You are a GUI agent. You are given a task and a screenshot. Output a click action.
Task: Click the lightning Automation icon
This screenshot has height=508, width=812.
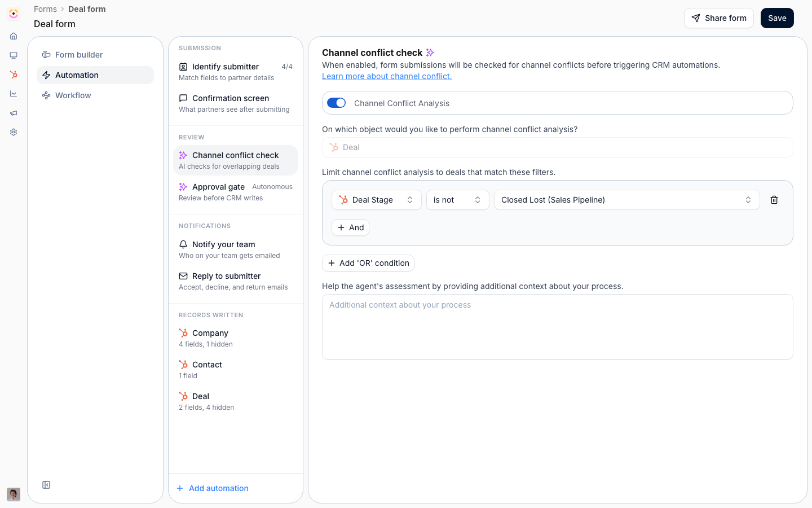46,75
